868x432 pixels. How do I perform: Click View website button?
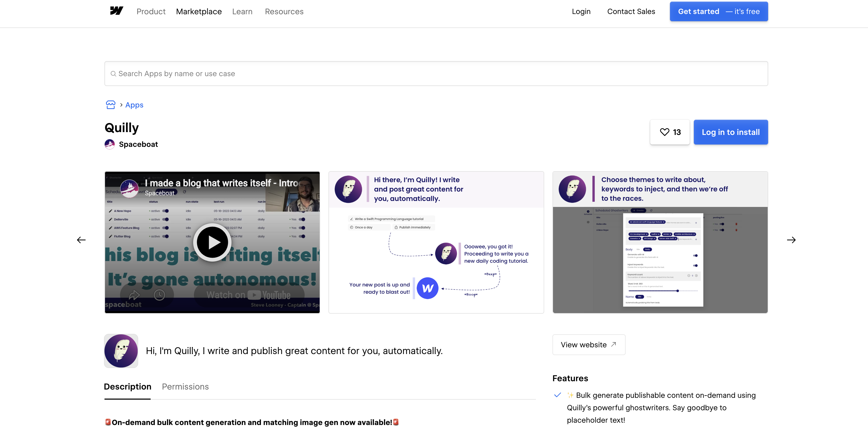pos(589,344)
